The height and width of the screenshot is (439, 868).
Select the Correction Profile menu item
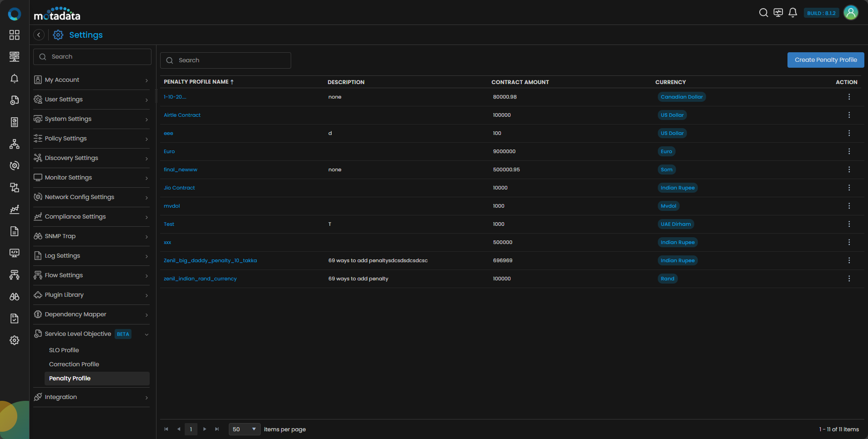click(x=74, y=364)
